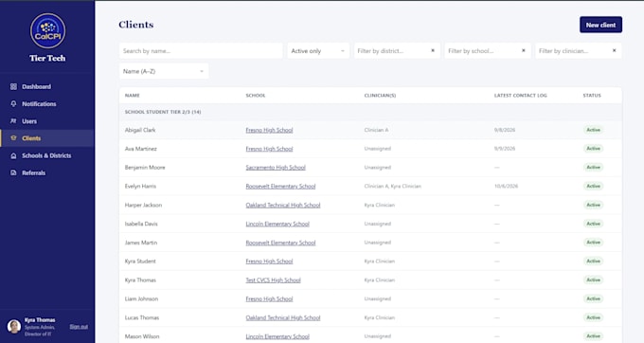Click the New client button

tap(600, 25)
